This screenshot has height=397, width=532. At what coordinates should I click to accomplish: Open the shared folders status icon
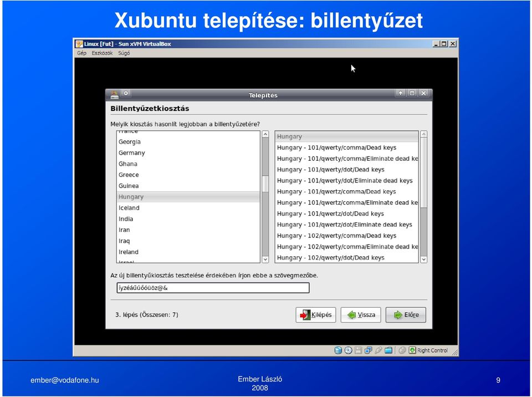[x=388, y=350]
